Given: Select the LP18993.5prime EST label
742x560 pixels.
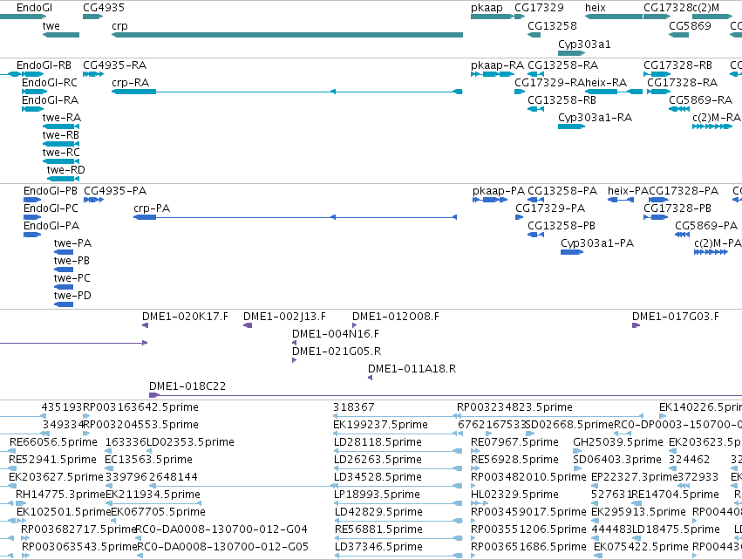Looking at the screenshot, I should coord(377,495).
